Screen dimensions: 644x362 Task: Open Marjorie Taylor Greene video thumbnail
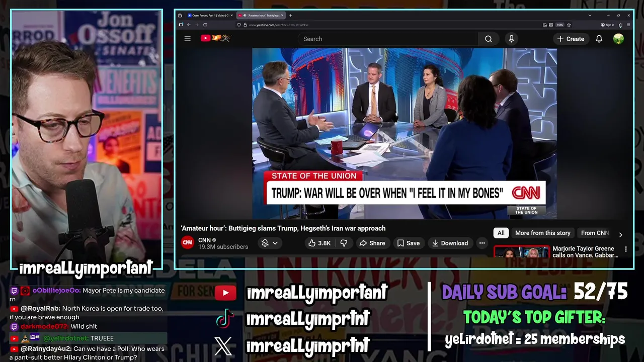pyautogui.click(x=521, y=252)
